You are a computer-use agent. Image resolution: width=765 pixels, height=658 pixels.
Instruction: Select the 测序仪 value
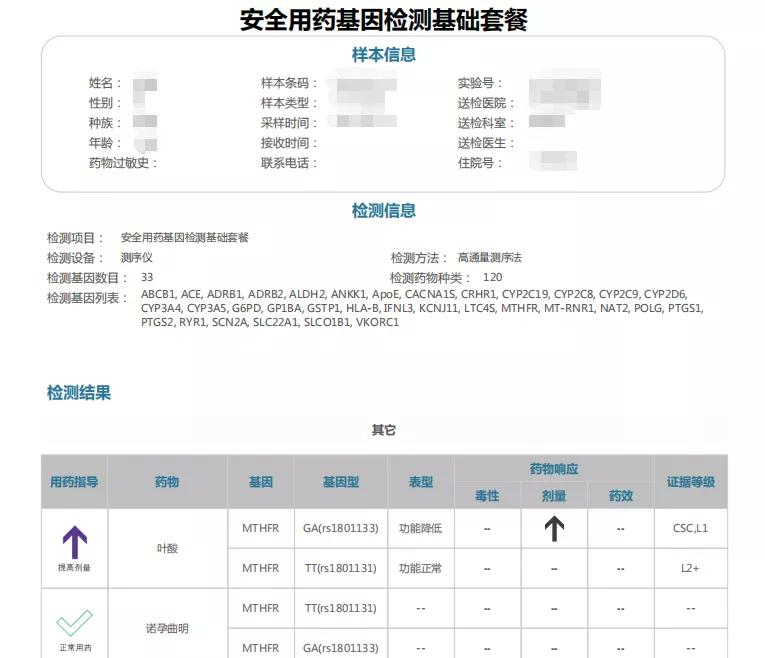click(137, 258)
